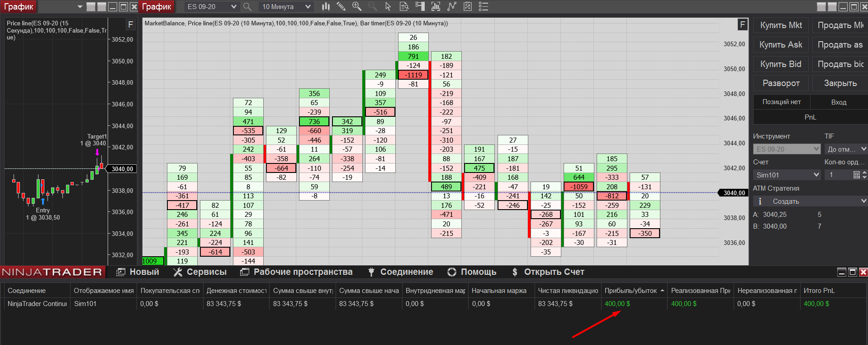Click the ATM strategy info icon

(760, 201)
